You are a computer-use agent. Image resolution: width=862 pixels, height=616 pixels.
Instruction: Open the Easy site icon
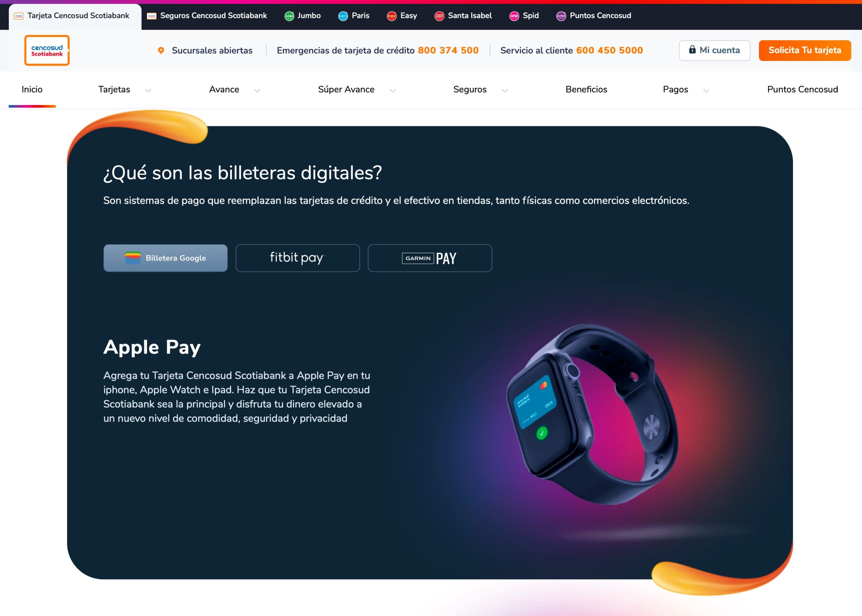click(391, 16)
